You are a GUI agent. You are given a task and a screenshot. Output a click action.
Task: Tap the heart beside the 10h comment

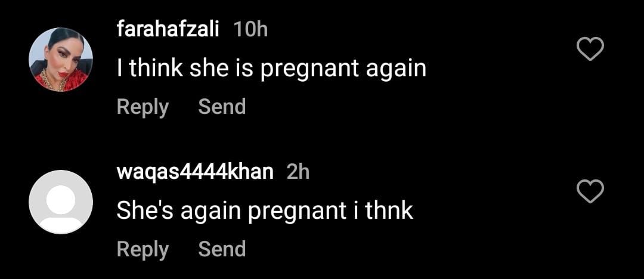pyautogui.click(x=590, y=49)
